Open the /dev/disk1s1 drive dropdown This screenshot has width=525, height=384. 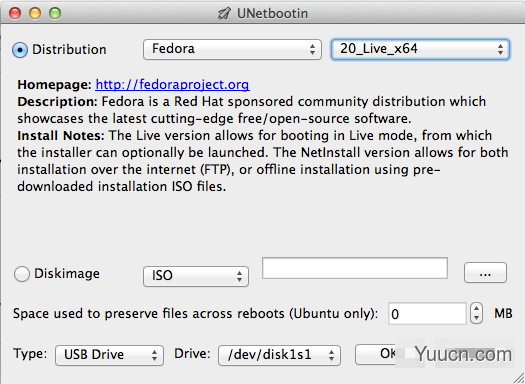(x=280, y=355)
